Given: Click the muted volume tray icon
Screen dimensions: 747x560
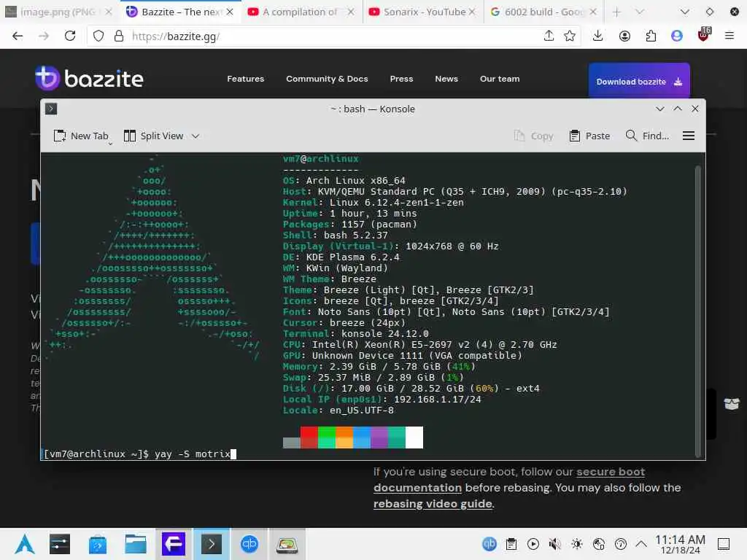Looking at the screenshot, I should pyautogui.click(x=554, y=544).
